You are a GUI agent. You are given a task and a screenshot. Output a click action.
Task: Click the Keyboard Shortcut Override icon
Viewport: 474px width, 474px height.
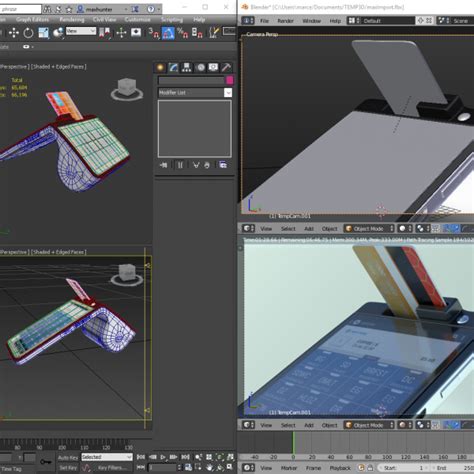pyautogui.click(x=136, y=33)
